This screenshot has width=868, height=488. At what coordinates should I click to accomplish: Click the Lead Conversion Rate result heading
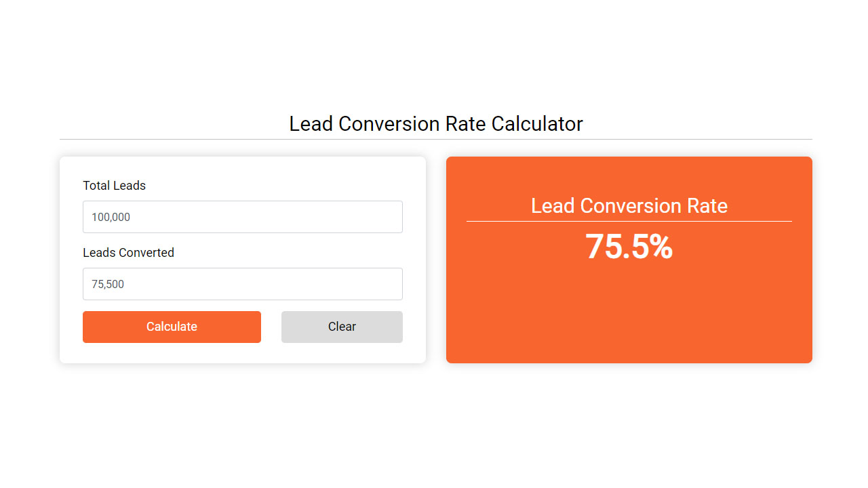point(629,205)
